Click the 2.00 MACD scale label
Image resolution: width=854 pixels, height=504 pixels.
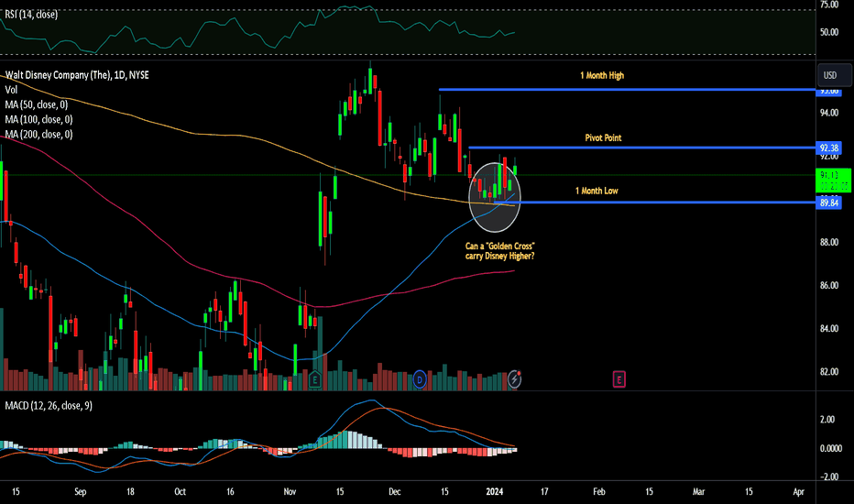pyautogui.click(x=827, y=419)
